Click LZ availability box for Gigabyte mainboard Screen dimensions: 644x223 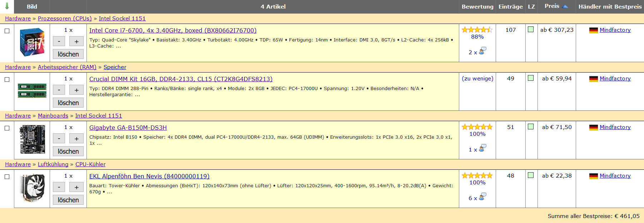pyautogui.click(x=531, y=127)
